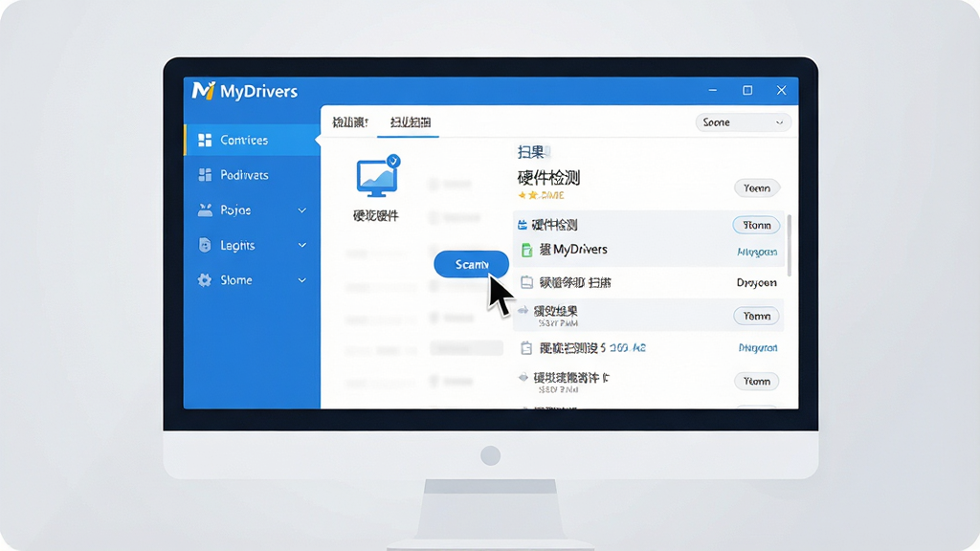Image resolution: width=980 pixels, height=551 pixels.
Task: Open Podirvats in the sidebar
Action: [x=252, y=175]
